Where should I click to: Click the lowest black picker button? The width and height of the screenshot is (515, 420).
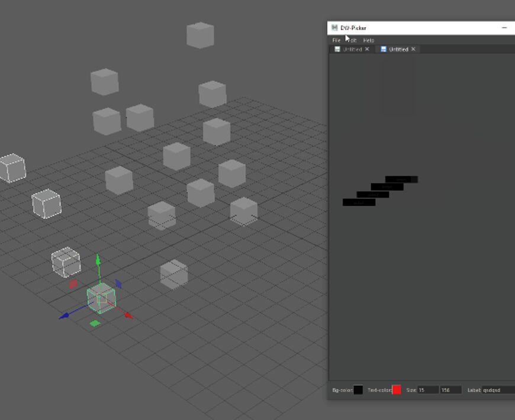pos(359,202)
